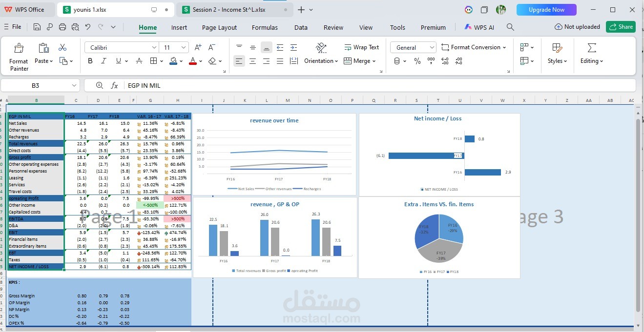
Task: Expand the Paste options arrow
Action: pyautogui.click(x=52, y=61)
